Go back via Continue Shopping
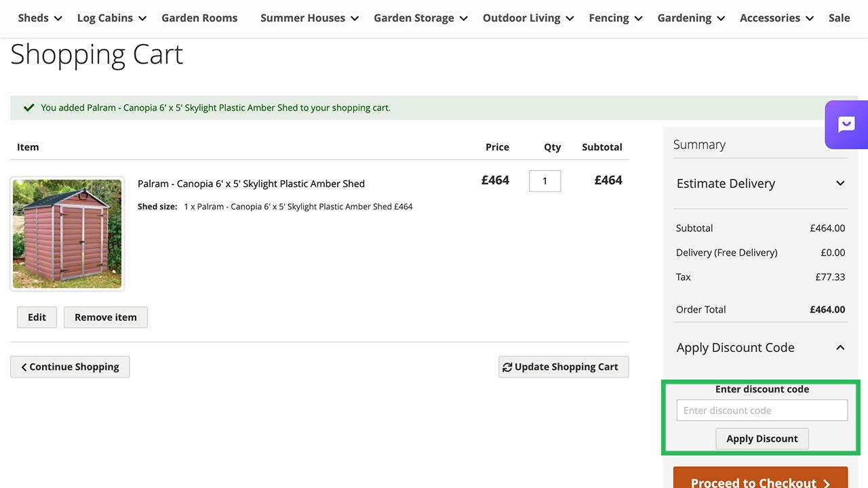 coord(70,367)
